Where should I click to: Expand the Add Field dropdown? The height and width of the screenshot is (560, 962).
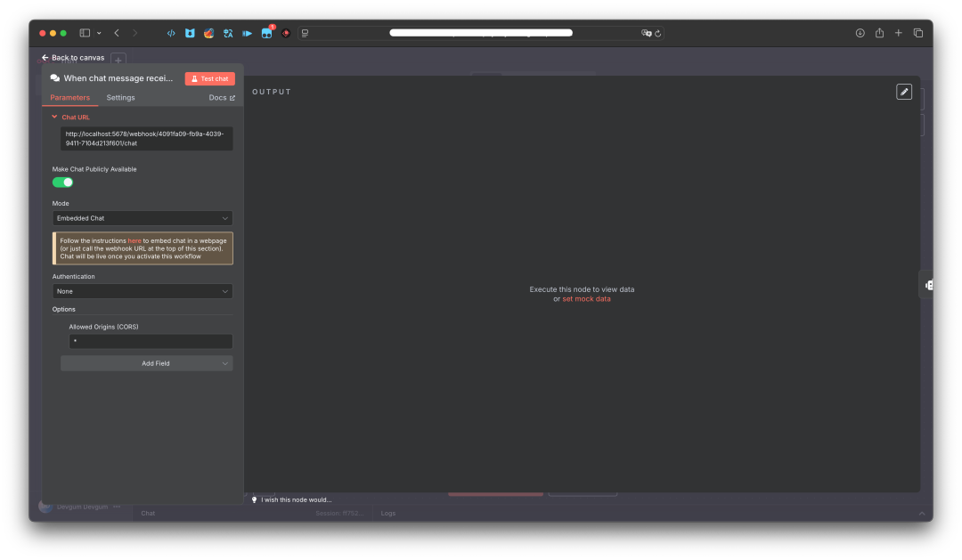(x=146, y=363)
